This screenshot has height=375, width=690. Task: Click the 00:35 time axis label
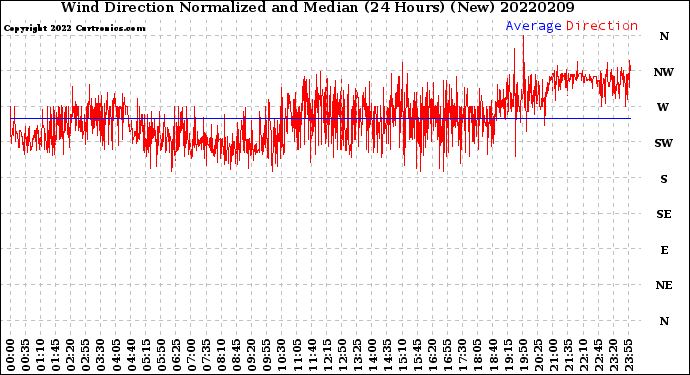pyautogui.click(x=26, y=355)
